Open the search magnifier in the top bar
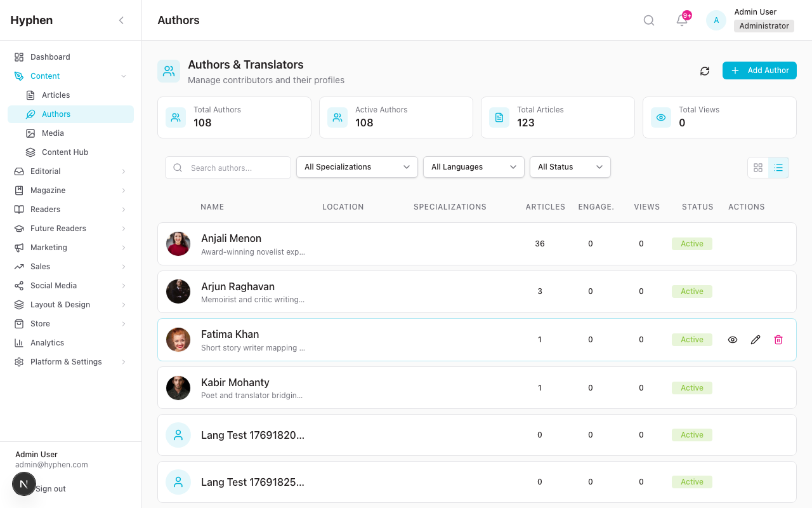The width and height of the screenshot is (812, 508). click(648, 20)
